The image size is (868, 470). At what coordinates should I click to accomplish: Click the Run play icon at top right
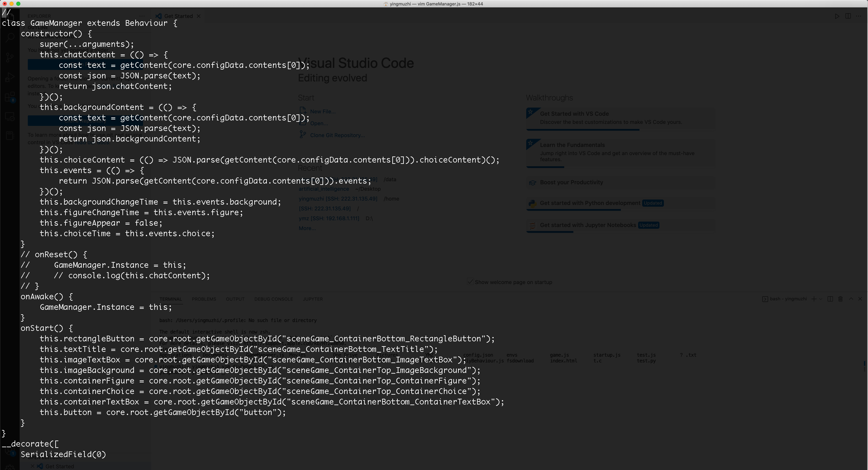click(x=837, y=16)
